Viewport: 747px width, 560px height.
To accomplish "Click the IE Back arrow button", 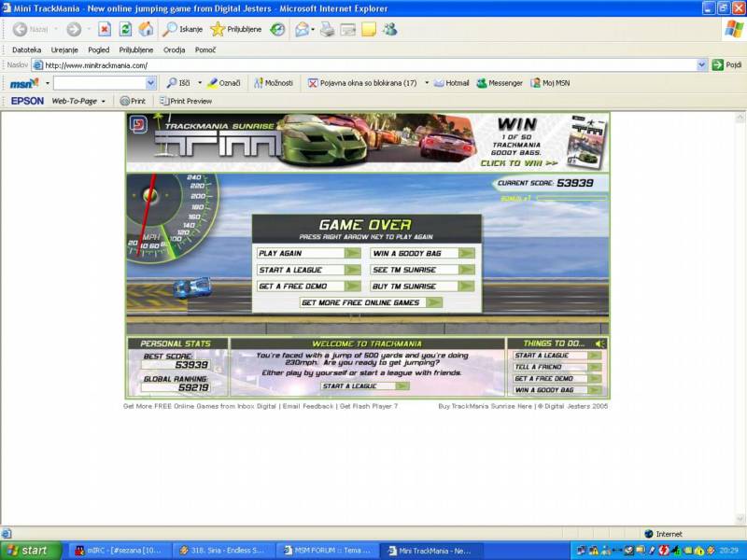I will coord(20,30).
